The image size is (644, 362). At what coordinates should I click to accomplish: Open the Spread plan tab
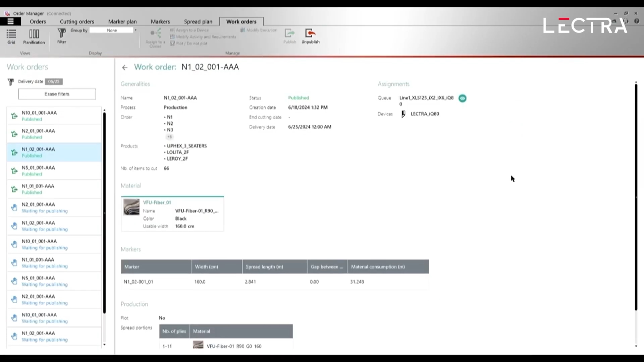pyautogui.click(x=198, y=21)
